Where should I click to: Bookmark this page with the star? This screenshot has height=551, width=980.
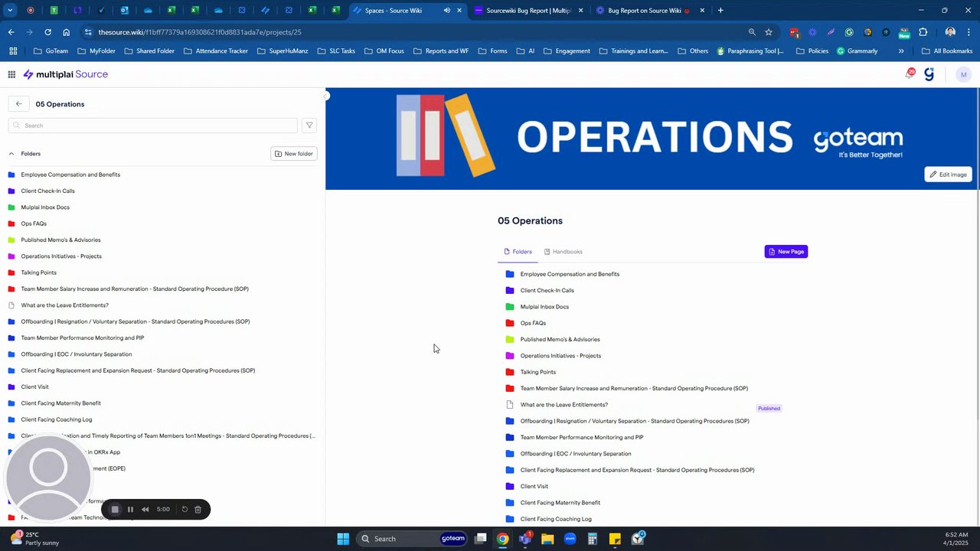(769, 32)
